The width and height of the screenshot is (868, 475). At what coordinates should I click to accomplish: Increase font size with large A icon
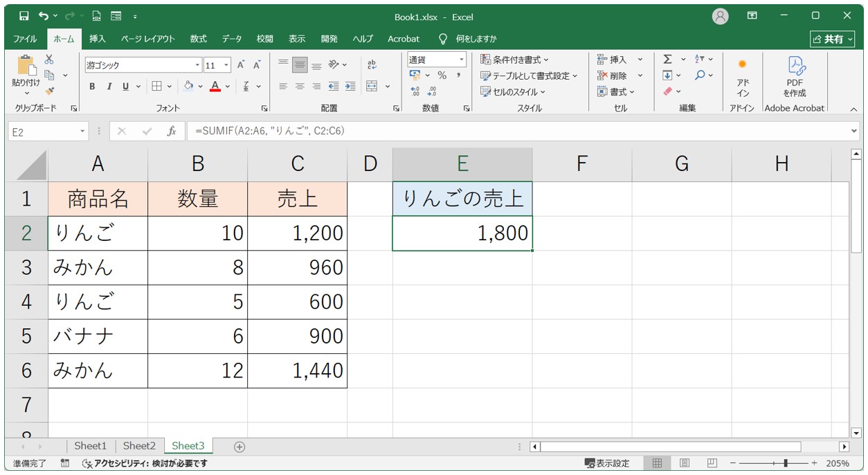(241, 65)
